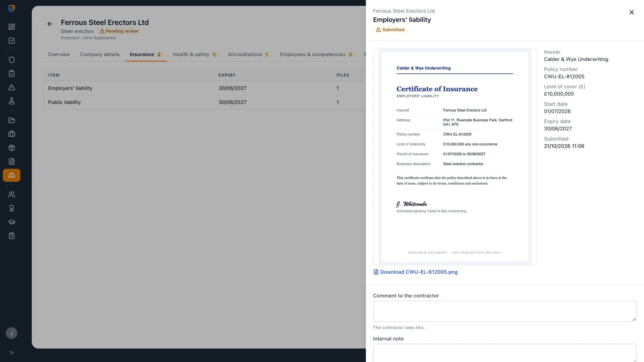Open the graduation cap icon in sidebar
This screenshot has width=644, height=362.
click(11, 222)
